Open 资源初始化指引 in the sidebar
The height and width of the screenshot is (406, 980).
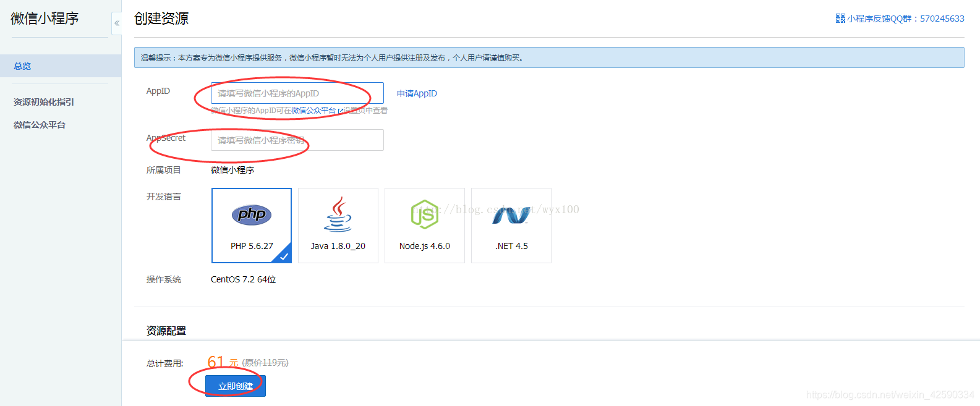[44, 102]
